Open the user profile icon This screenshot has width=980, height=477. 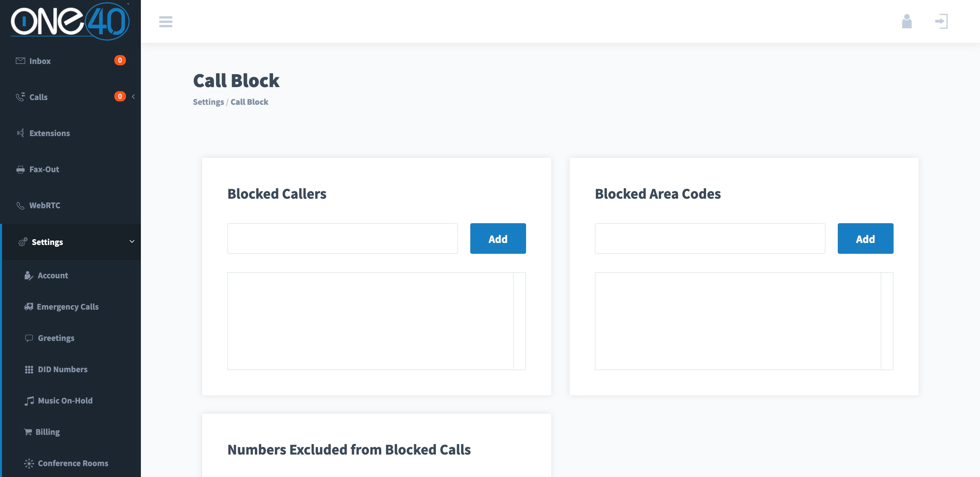906,21
